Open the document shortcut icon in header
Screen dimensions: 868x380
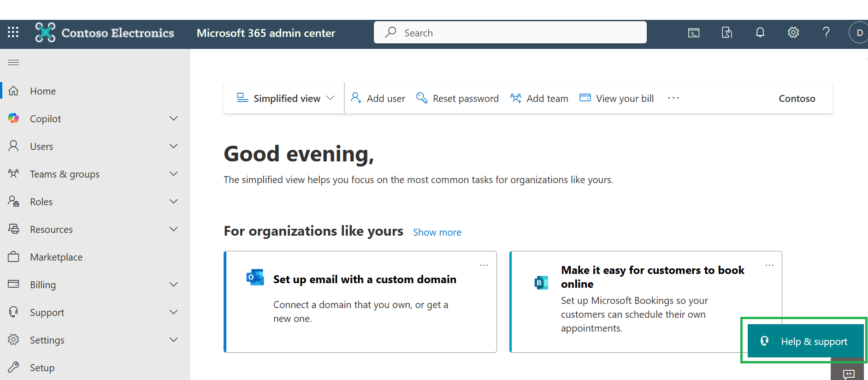point(727,32)
